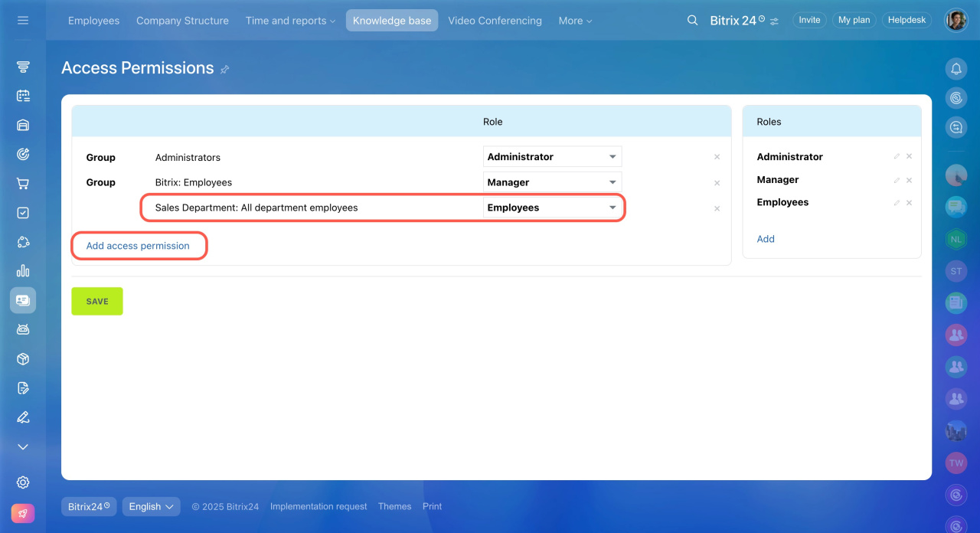Open the notifications bell icon

[x=956, y=69]
